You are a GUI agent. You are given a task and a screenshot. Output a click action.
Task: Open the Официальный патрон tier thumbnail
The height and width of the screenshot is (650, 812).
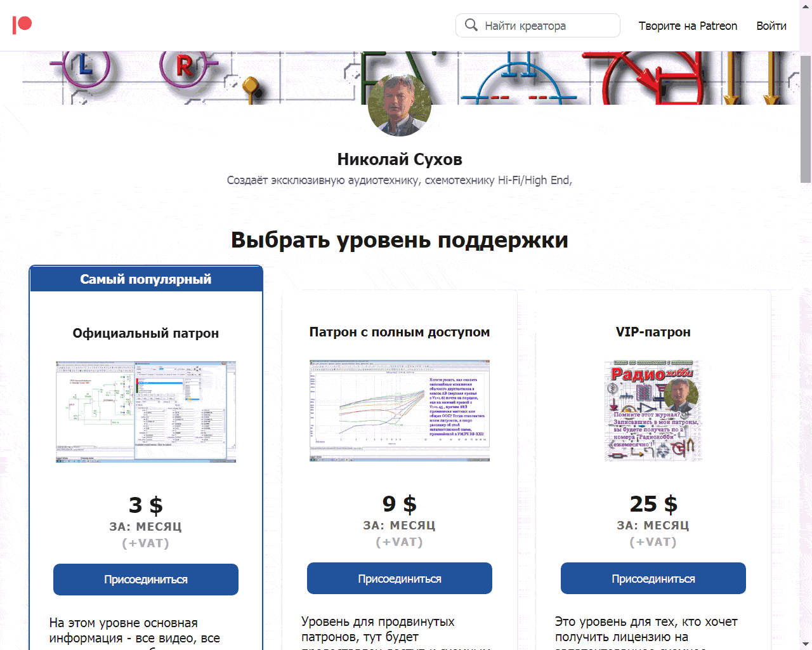(x=146, y=411)
